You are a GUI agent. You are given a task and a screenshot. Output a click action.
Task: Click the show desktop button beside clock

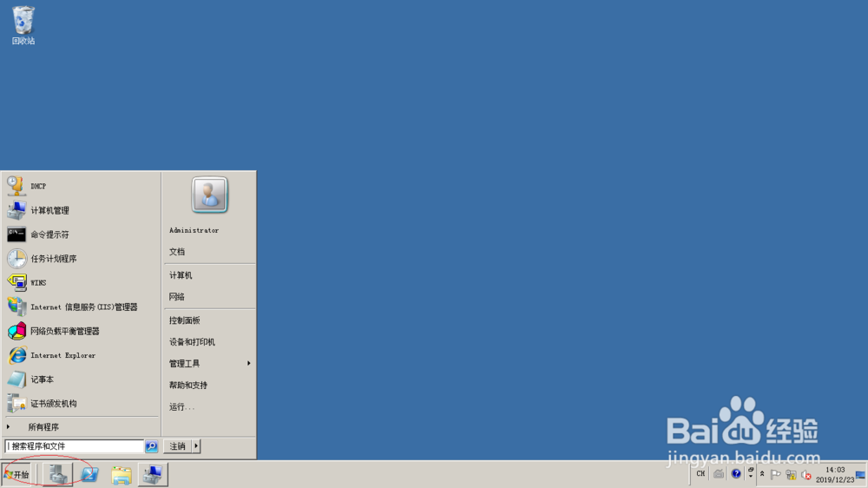coord(861,475)
